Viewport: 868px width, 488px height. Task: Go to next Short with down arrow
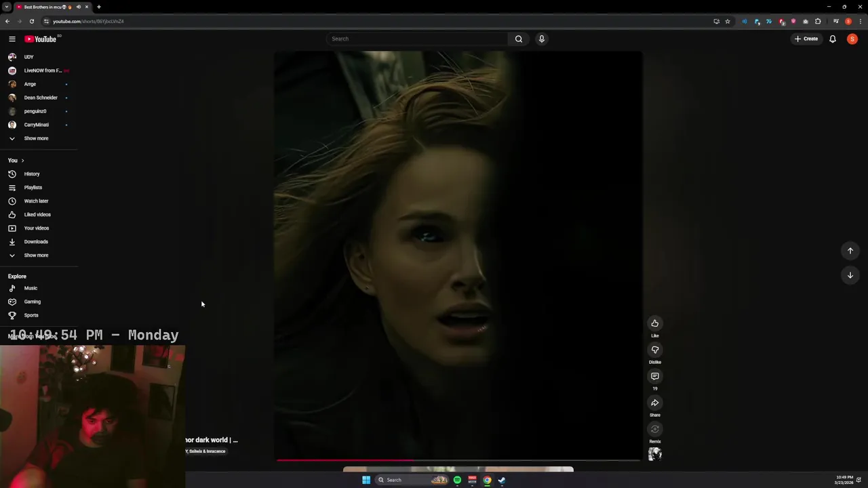pyautogui.click(x=850, y=275)
